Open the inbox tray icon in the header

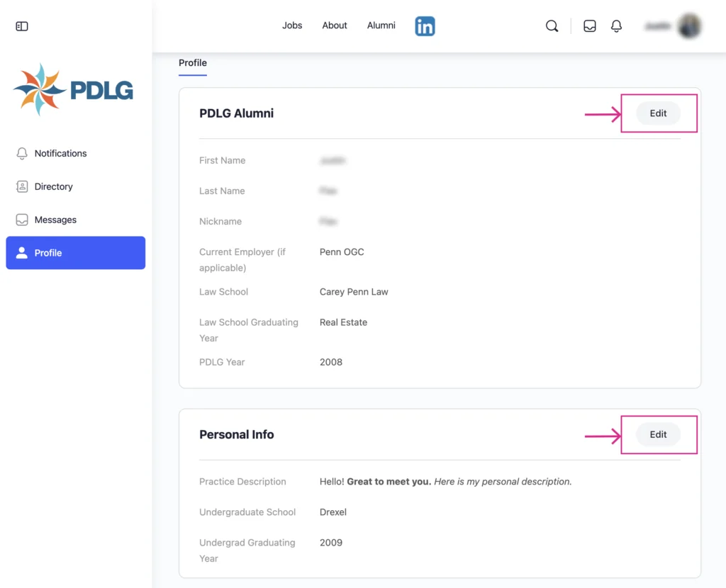[589, 26]
